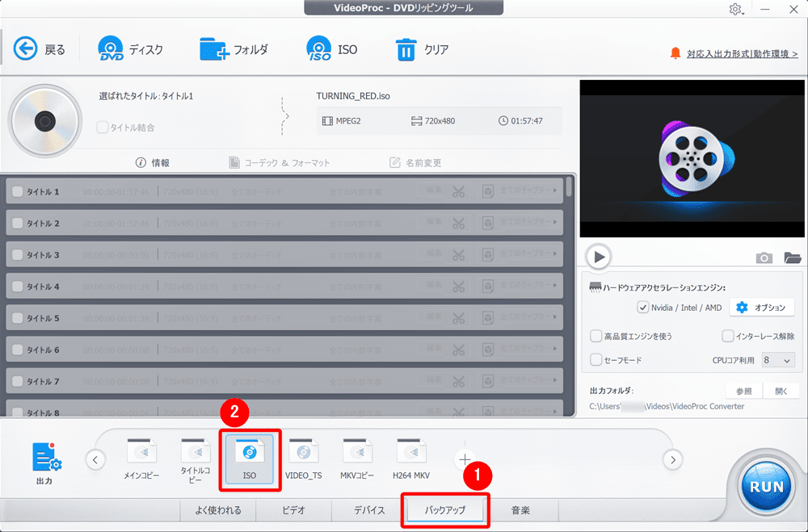Open output folder icon under preview
Viewport: 808px width, 532px height.
point(792,258)
